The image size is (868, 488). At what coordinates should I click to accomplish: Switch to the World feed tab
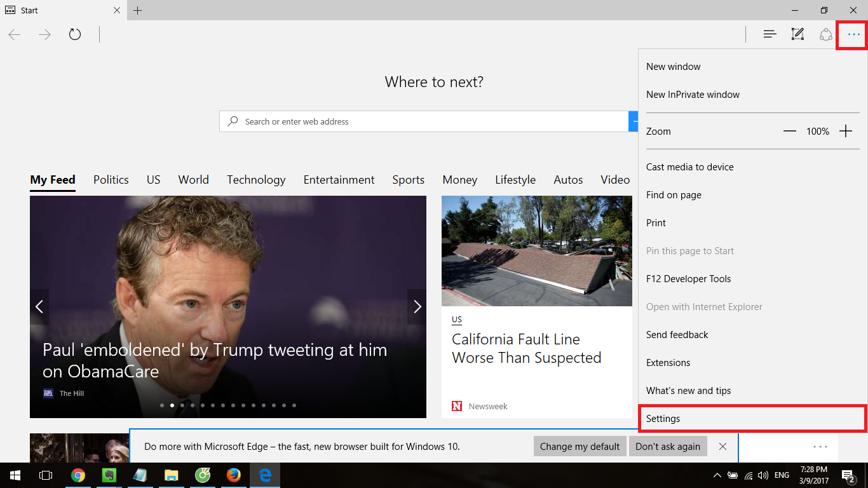(194, 180)
